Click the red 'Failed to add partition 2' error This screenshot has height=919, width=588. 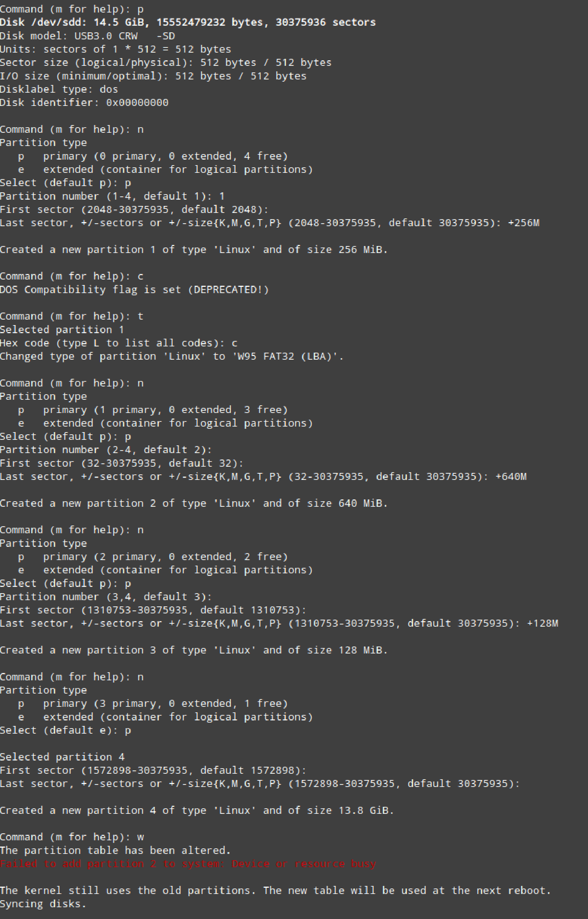(x=188, y=863)
